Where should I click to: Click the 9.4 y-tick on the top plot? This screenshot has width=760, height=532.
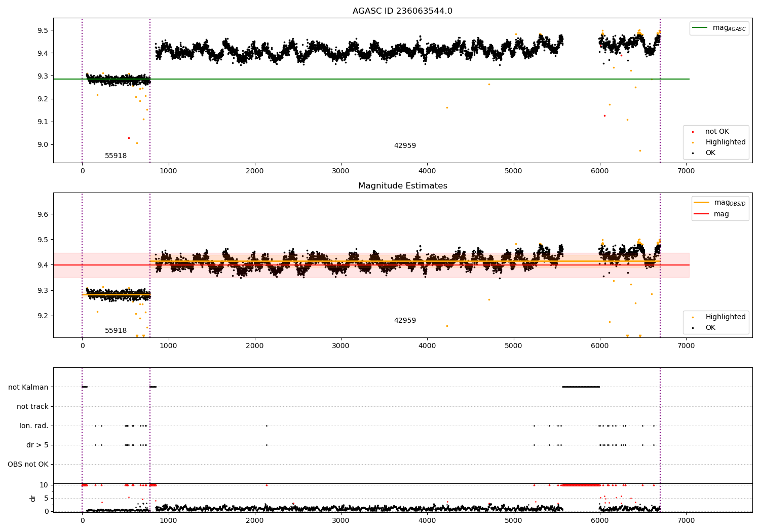[43, 53]
